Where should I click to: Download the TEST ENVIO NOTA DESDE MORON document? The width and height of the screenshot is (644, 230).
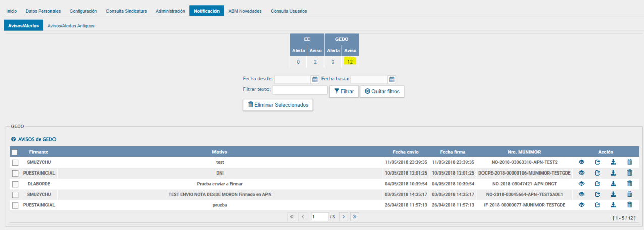coord(613,194)
